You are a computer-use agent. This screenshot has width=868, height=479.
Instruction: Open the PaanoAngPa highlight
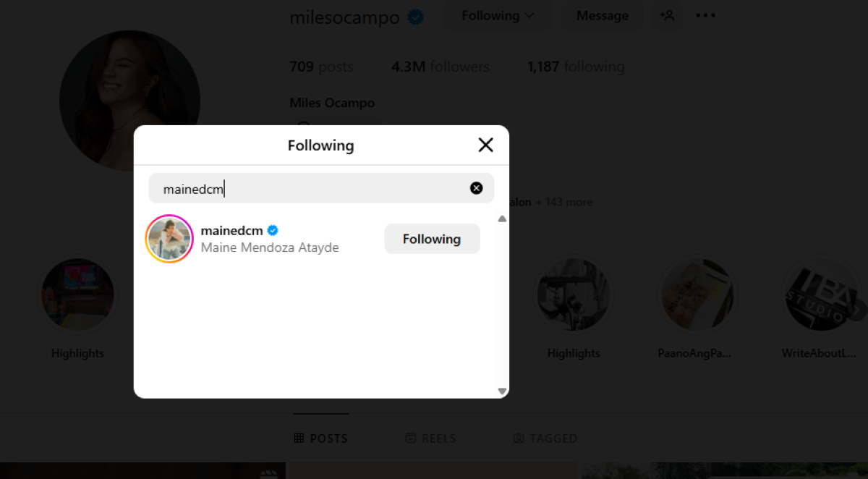click(x=697, y=294)
